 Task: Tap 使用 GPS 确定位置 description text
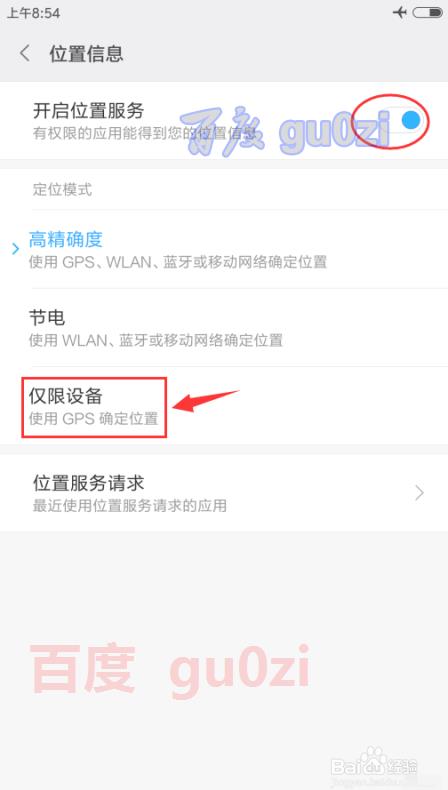94,419
